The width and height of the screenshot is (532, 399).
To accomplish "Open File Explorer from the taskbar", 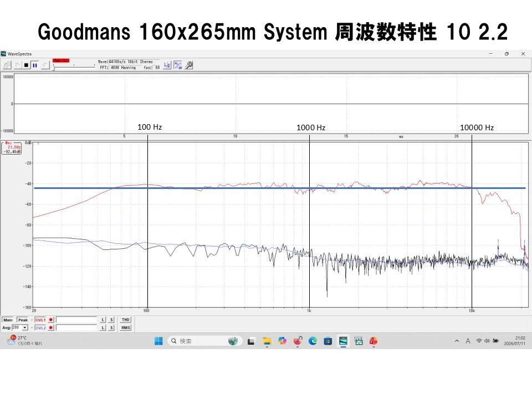I will coord(267,341).
